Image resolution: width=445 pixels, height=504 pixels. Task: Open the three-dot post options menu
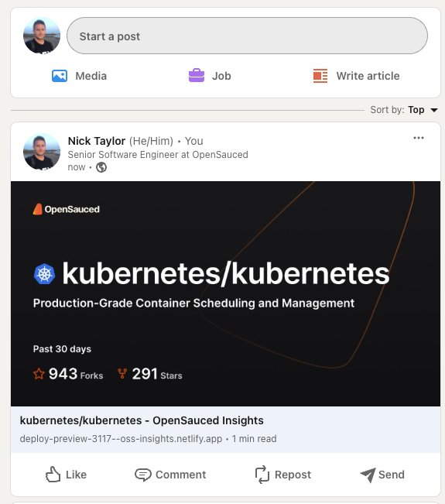point(419,138)
